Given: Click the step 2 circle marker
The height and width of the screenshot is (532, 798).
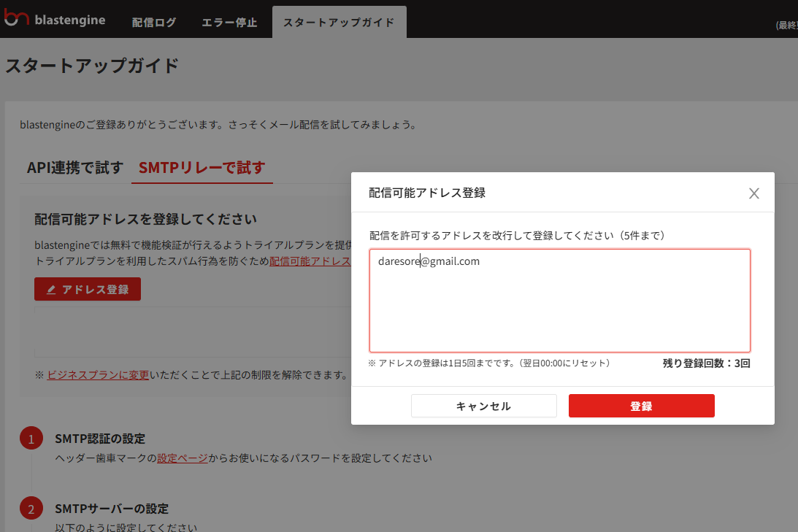Looking at the screenshot, I should [x=31, y=509].
